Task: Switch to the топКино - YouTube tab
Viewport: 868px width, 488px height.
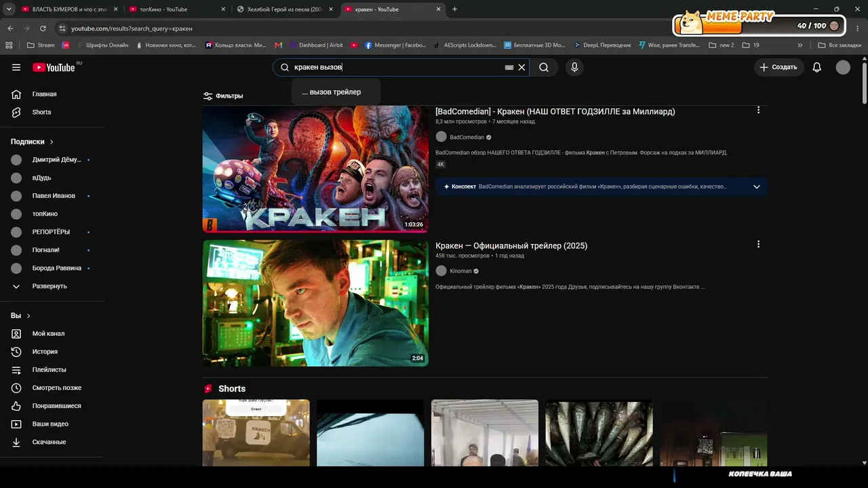Action: (177, 9)
